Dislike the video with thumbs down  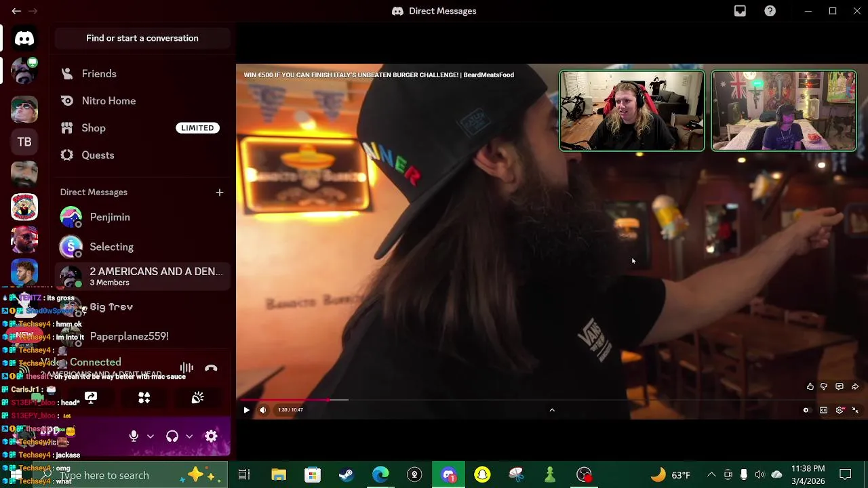click(x=824, y=386)
